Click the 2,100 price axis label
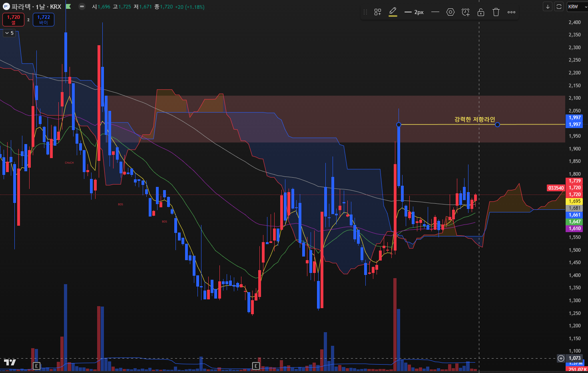This screenshot has height=373, width=588. tap(574, 98)
